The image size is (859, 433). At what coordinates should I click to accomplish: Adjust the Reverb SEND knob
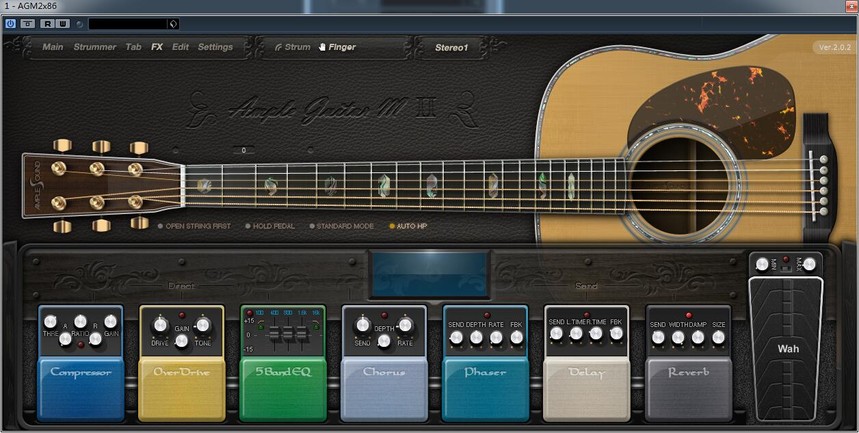(x=658, y=338)
